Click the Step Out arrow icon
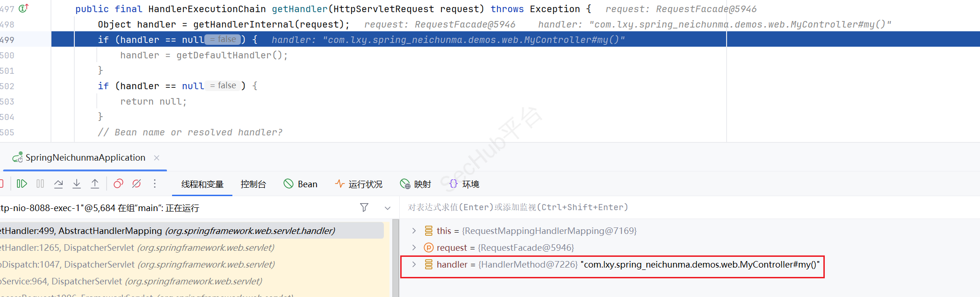This screenshot has width=980, height=297. [95, 184]
